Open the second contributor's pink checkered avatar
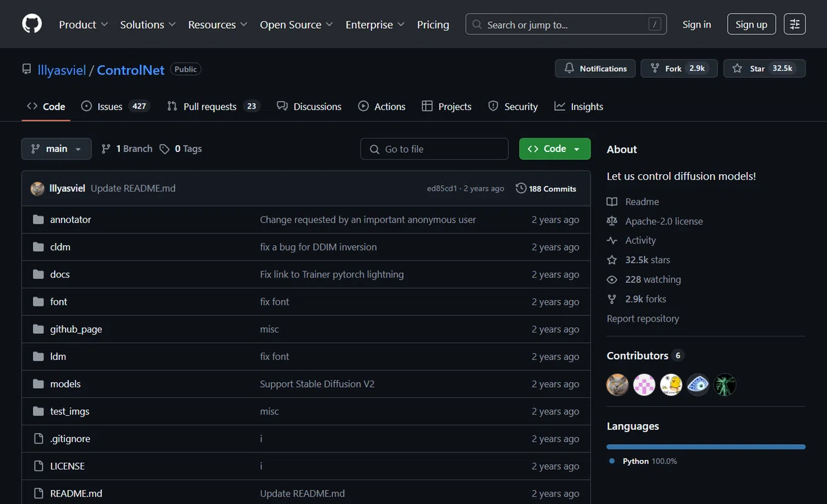This screenshot has width=827, height=504. point(644,384)
